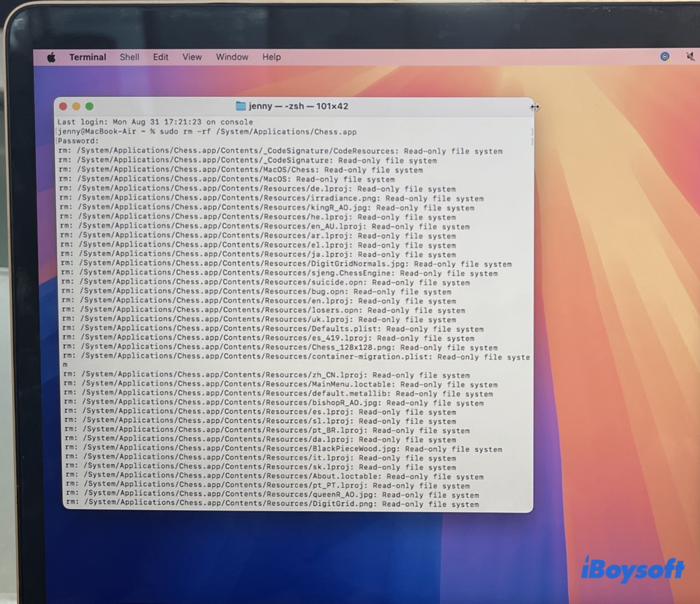700x604 pixels.
Task: Click the 'jenny — -zsh — 101×42' window title
Action: (x=298, y=106)
